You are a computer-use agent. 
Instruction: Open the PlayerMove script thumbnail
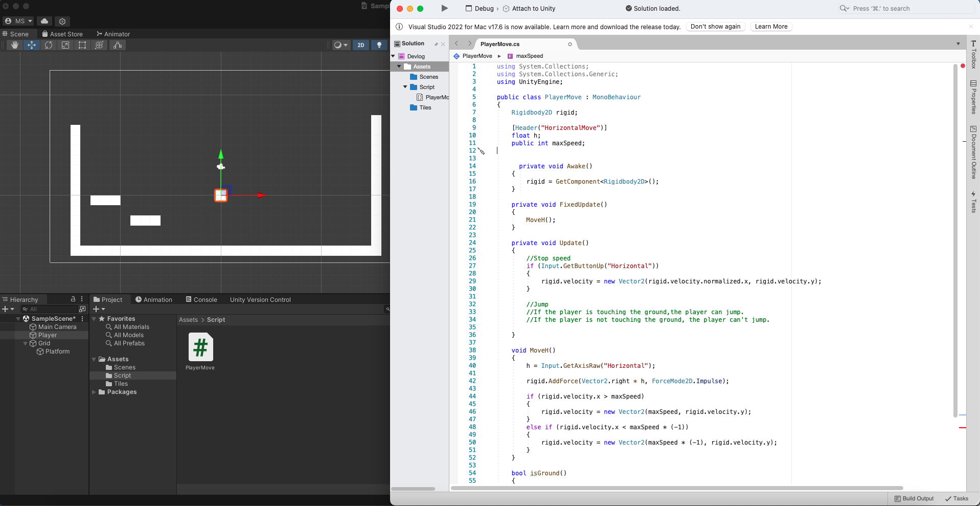click(200, 347)
